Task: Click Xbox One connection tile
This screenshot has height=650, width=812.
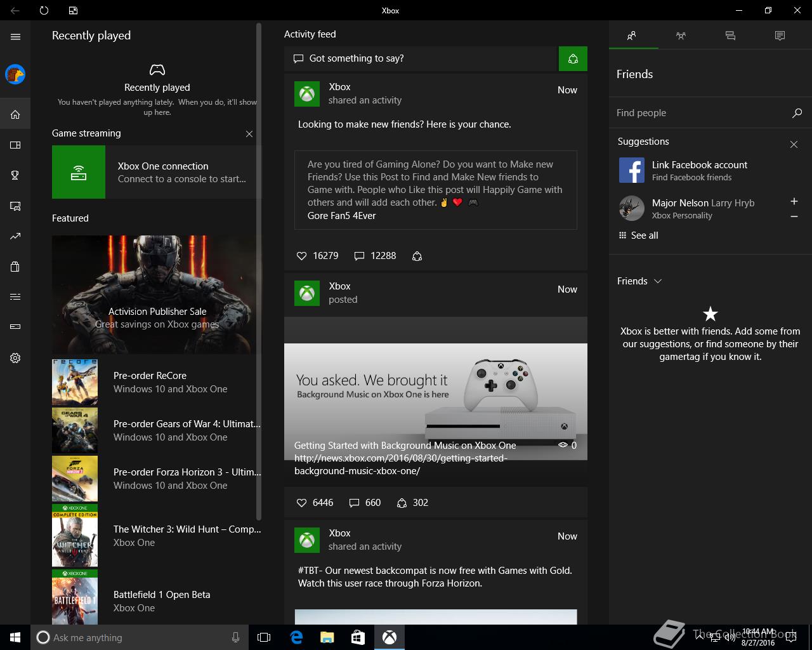Action: (156, 172)
